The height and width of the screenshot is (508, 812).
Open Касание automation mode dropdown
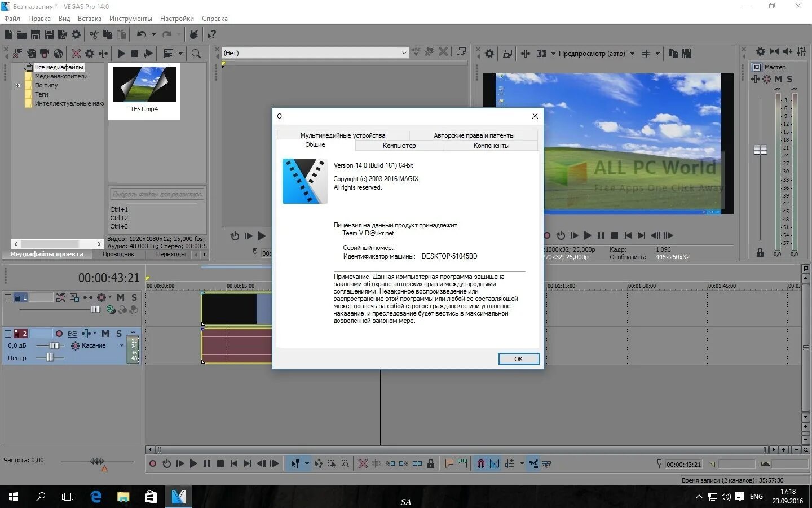tap(122, 345)
